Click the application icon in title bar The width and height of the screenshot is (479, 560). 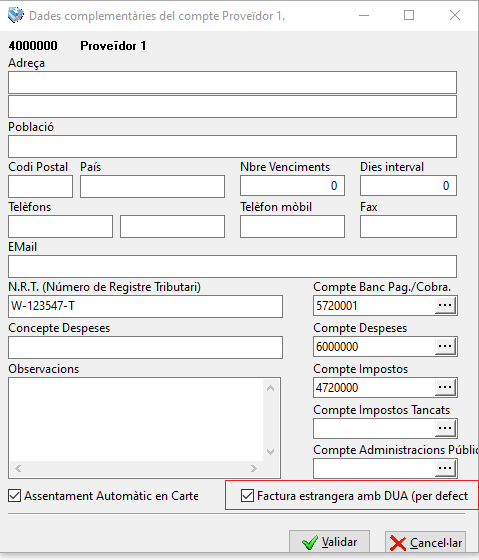coord(15,15)
